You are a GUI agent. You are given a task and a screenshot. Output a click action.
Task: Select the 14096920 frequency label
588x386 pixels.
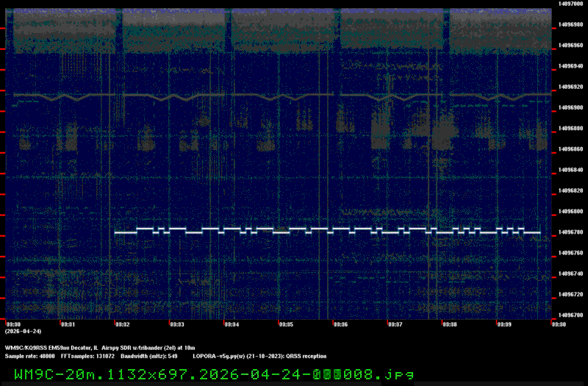coord(571,87)
